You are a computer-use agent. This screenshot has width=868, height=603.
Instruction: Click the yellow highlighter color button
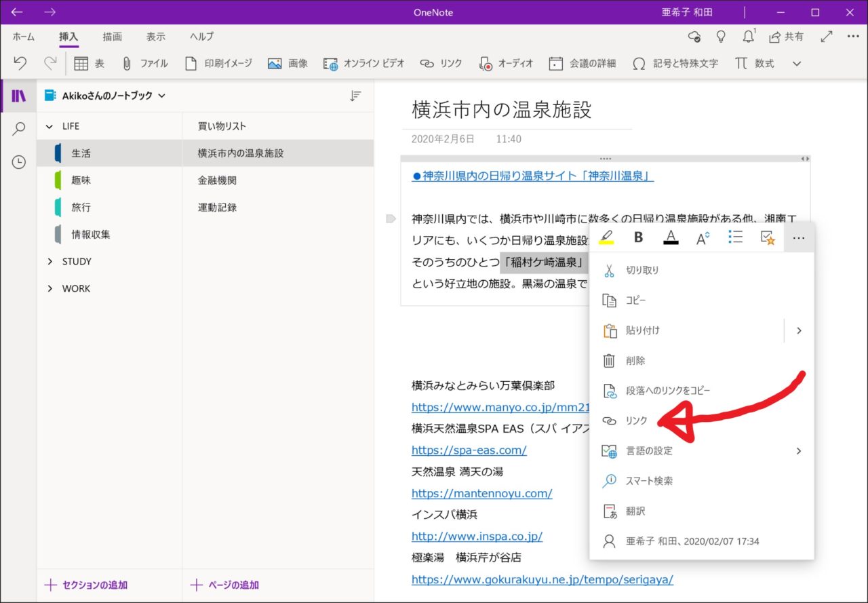tap(606, 237)
